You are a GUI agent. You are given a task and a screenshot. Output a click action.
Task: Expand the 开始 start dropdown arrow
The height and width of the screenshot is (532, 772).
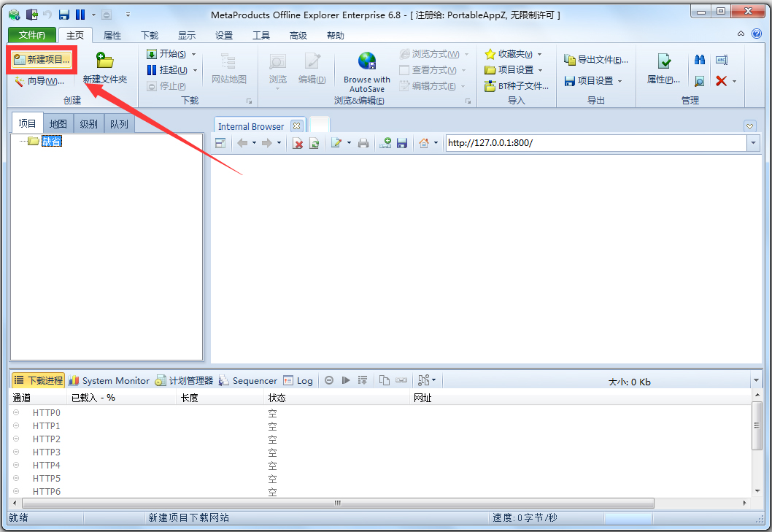point(194,55)
